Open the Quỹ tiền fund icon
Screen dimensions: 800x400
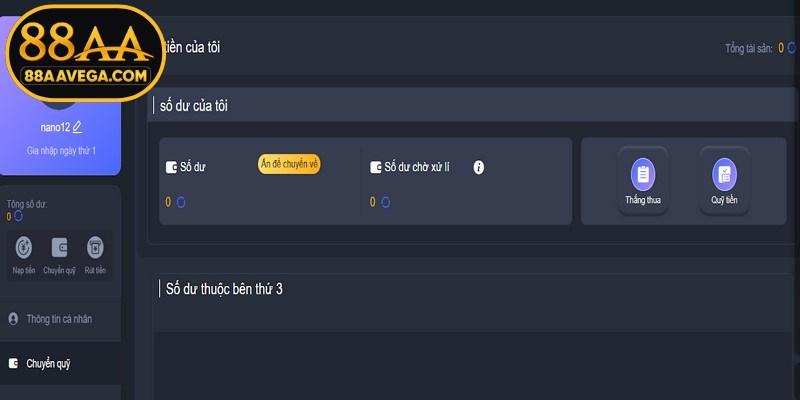click(724, 175)
